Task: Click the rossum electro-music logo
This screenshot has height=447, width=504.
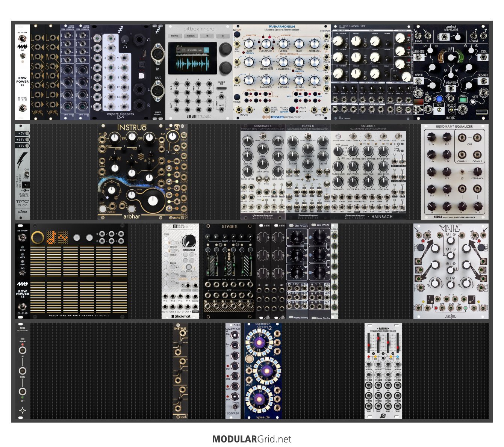Action: click(282, 117)
